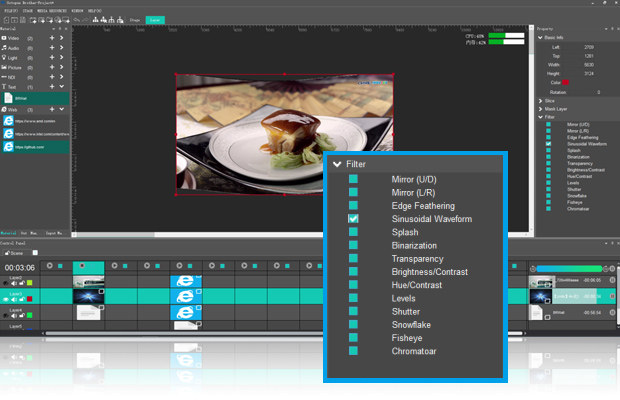This screenshot has width=620, height=400.
Task: Click the Internet Explorer clip on Layer3
Action: 186,296
